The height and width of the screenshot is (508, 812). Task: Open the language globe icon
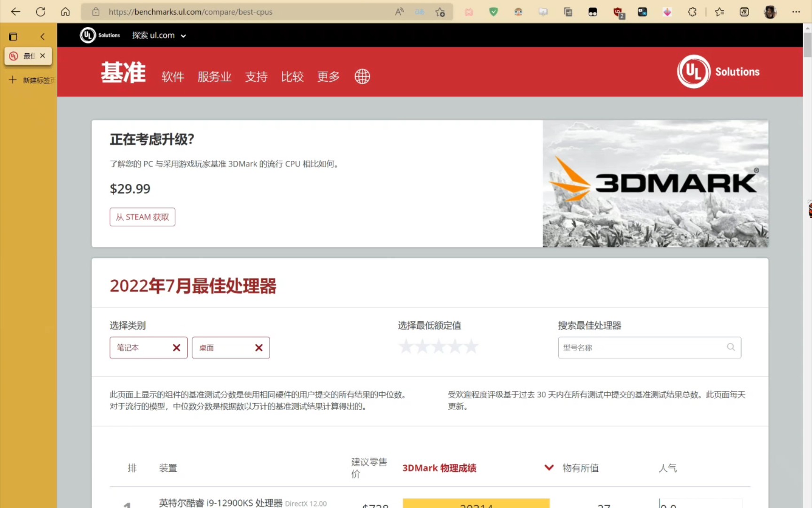(362, 76)
